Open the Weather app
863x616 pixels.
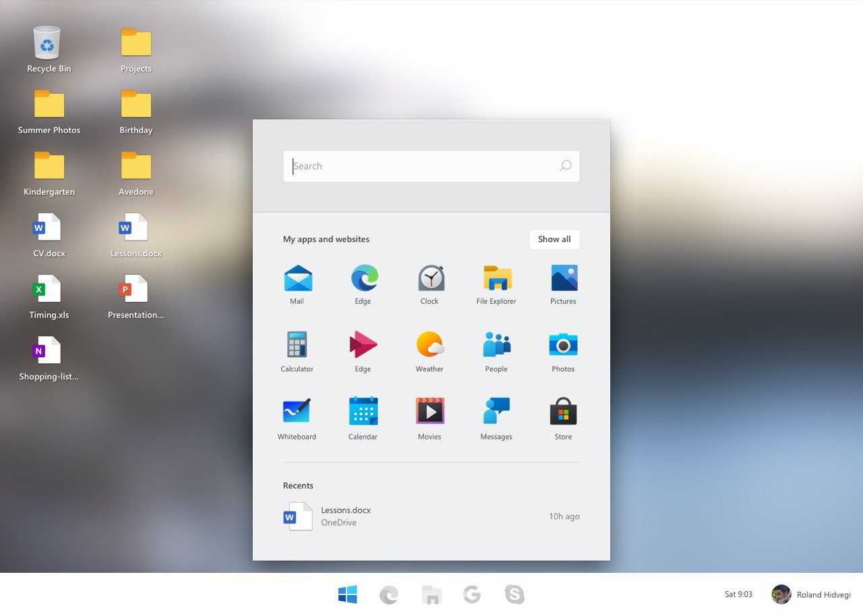pyautogui.click(x=429, y=352)
